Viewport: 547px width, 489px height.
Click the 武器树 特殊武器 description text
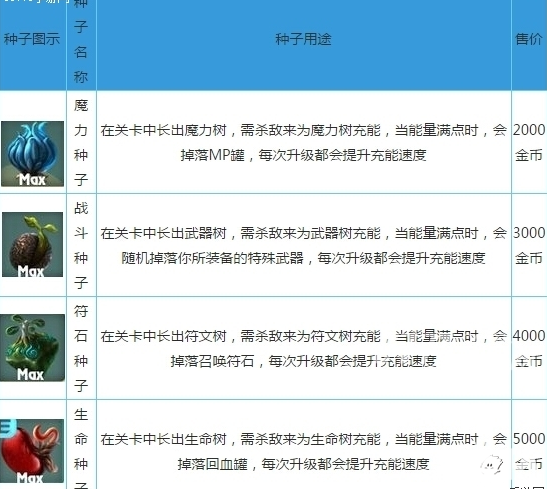(304, 246)
